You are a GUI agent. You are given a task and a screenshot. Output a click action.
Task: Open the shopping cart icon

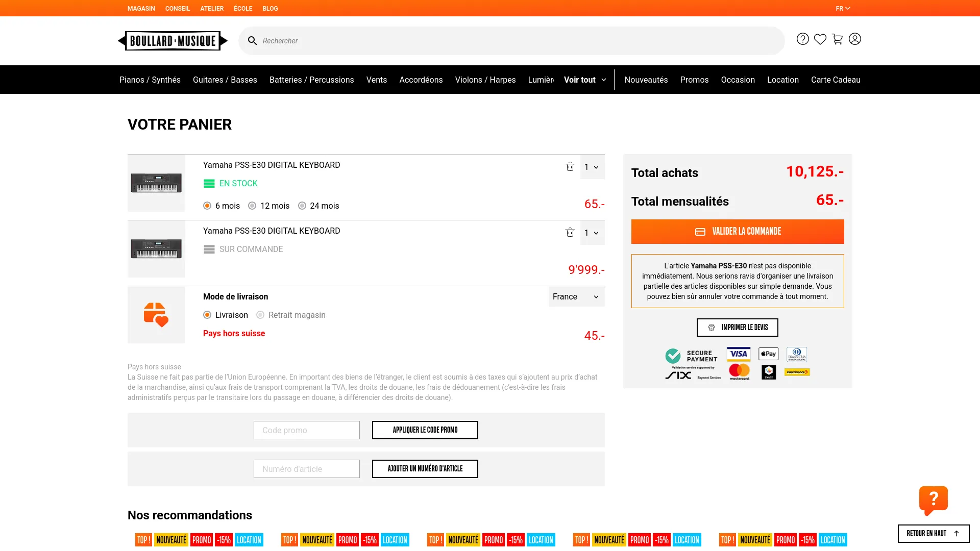[838, 39]
